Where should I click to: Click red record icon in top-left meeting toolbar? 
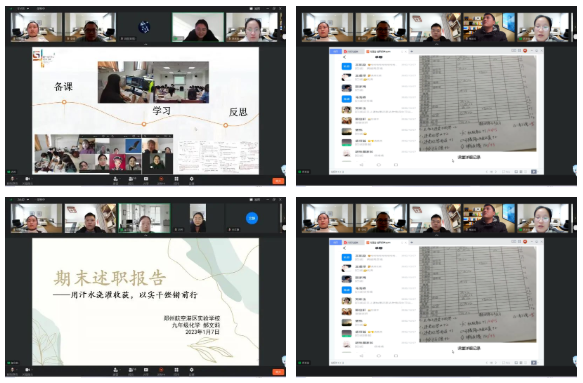pos(161,179)
